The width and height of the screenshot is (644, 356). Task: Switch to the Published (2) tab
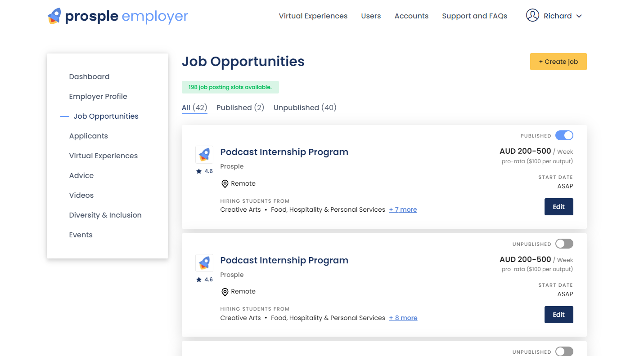[x=240, y=108]
